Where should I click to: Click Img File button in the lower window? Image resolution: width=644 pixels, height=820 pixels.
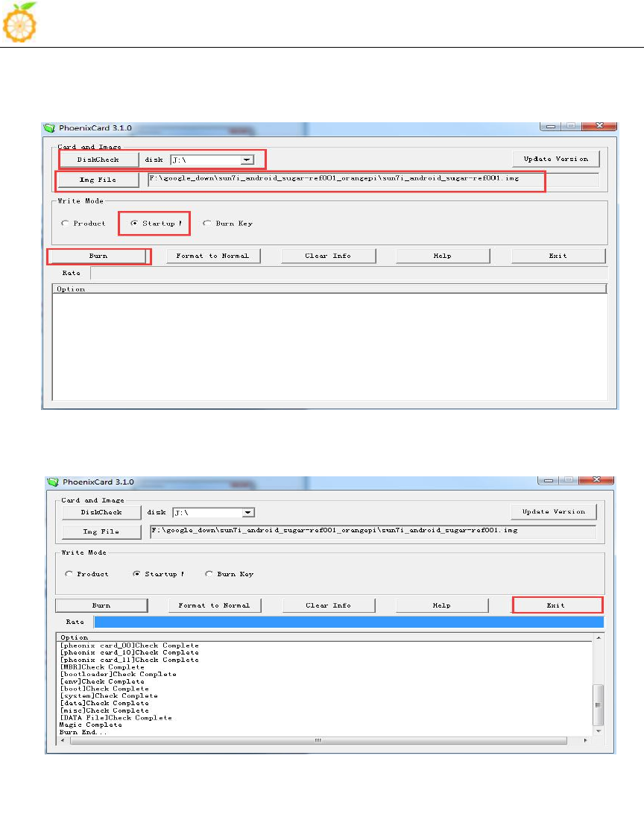pyautogui.click(x=101, y=532)
